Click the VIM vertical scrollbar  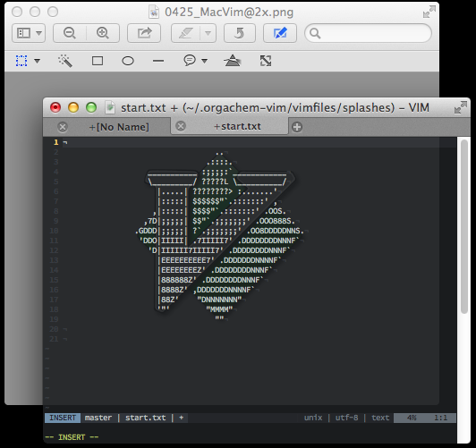point(463,226)
